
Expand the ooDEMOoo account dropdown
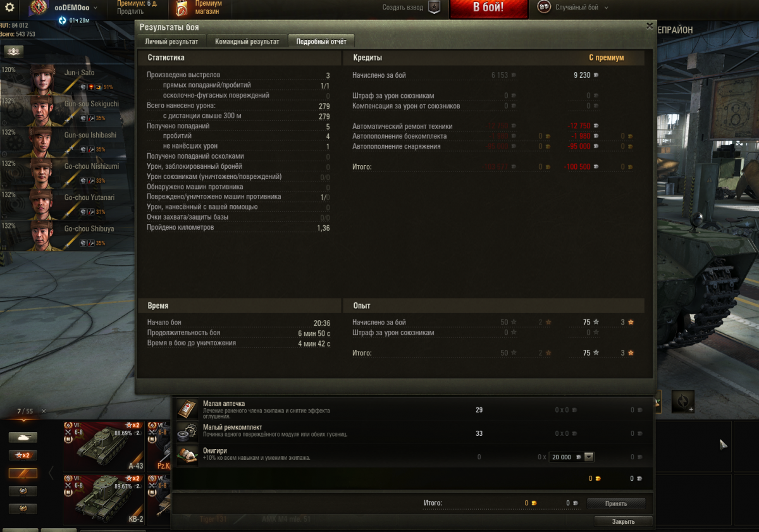(95, 8)
